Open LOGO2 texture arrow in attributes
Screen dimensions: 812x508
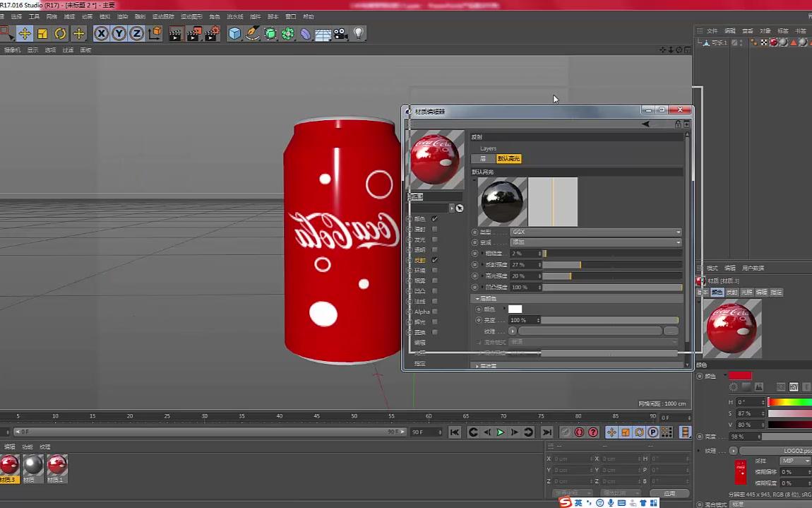734,451
